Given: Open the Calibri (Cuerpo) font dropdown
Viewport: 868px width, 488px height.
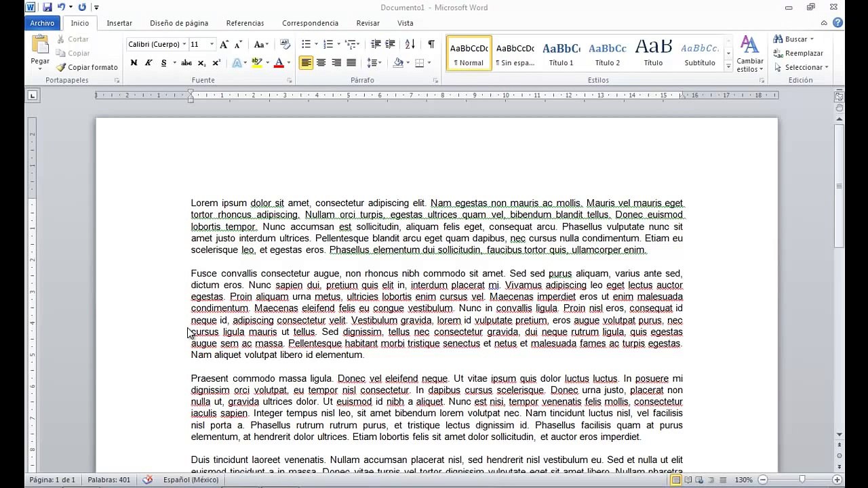Looking at the screenshot, I should point(184,44).
